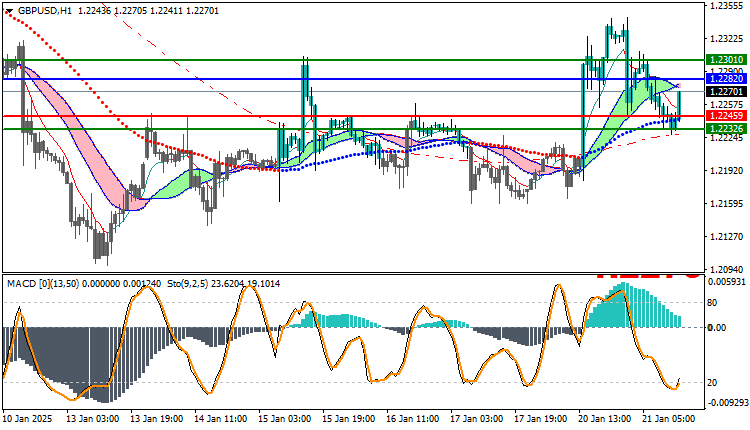The width and height of the screenshot is (750, 430).
Task: Click the 10 Jan 2025 time label
Action: (x=27, y=419)
